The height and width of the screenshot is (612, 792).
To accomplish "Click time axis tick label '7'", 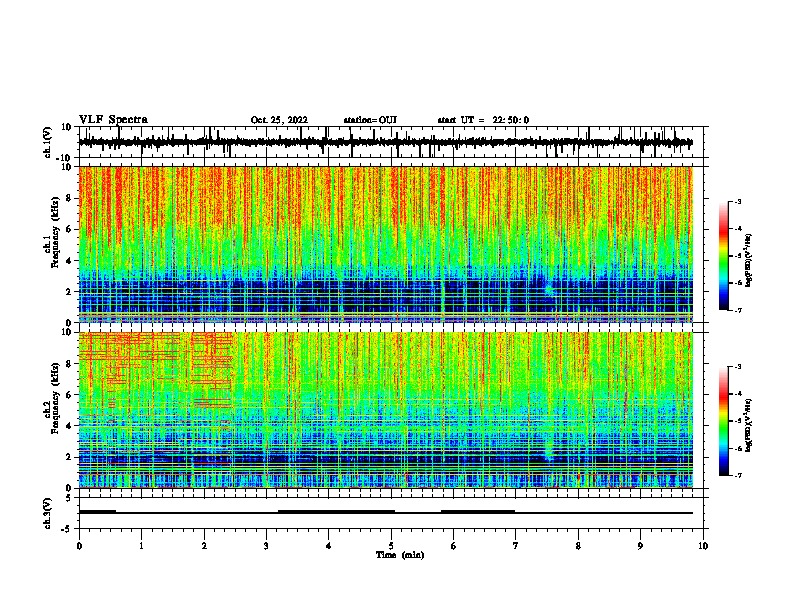I will coord(516,546).
